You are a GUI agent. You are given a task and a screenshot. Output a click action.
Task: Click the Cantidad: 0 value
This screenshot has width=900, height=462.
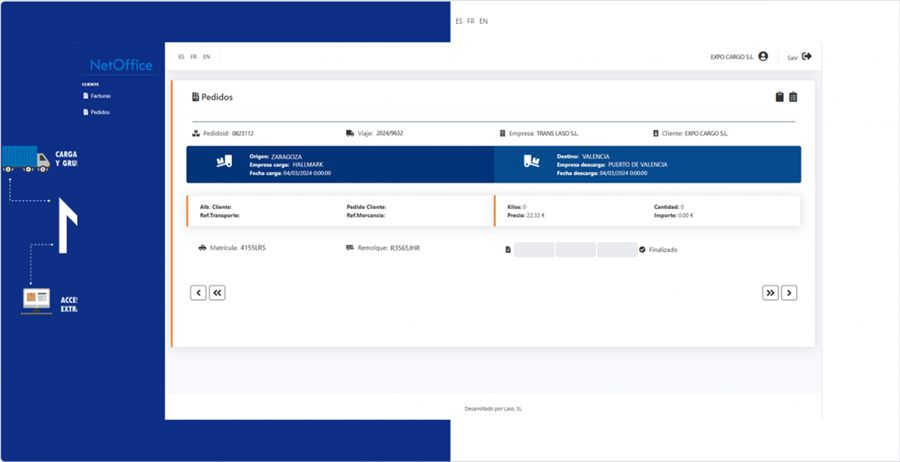(x=669, y=207)
